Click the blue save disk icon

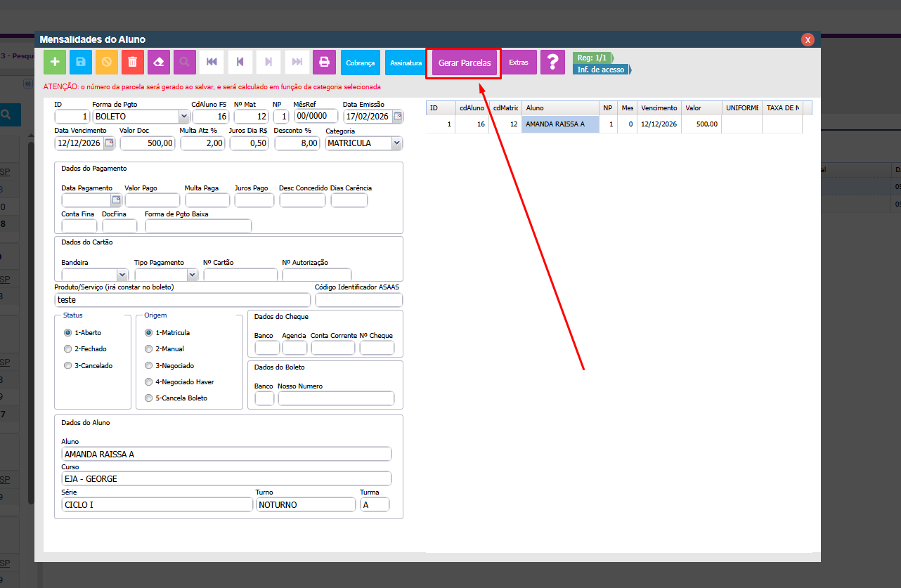(x=81, y=63)
